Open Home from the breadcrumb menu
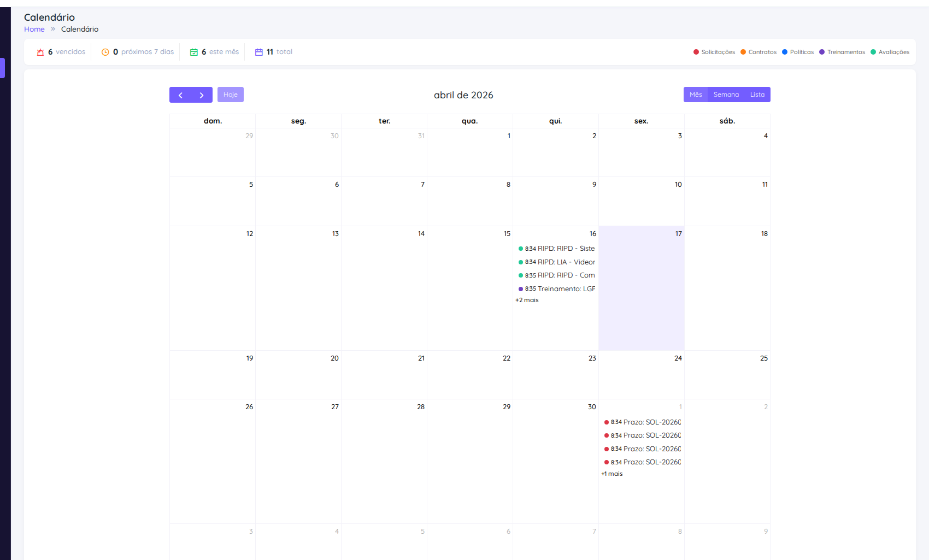 click(x=34, y=29)
